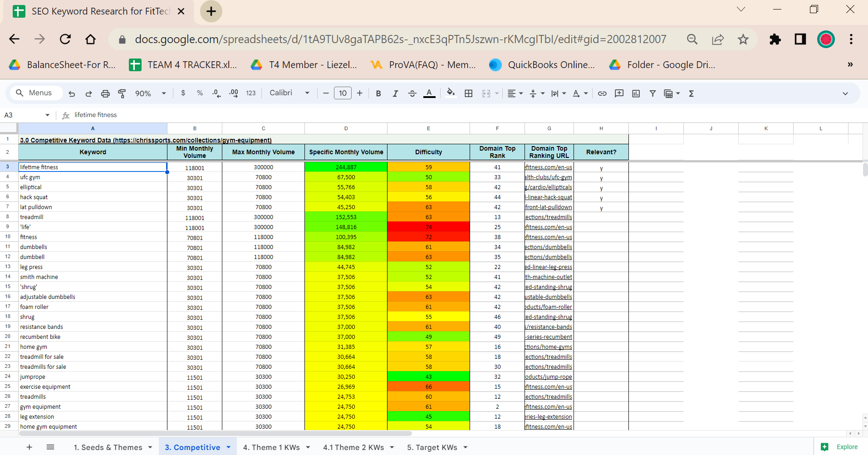This screenshot has width=868, height=455.
Task: Expand the name box dropdown arrow
Action: pos(47,115)
